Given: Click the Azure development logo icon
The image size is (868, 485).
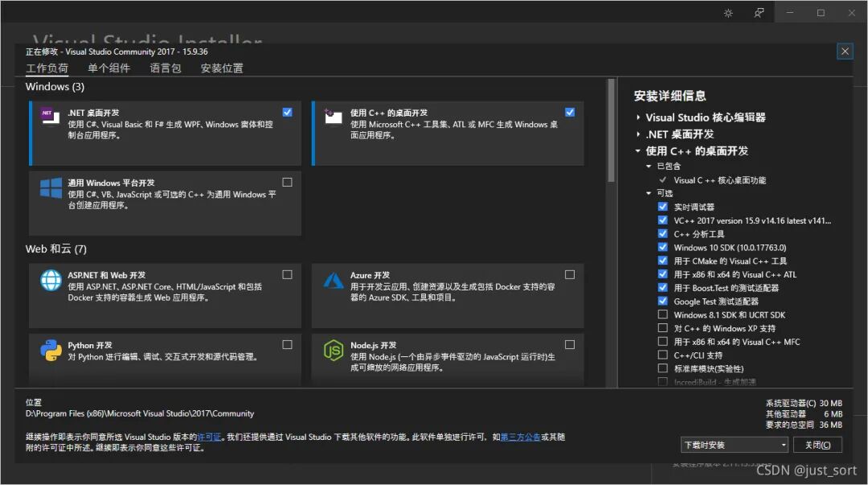Looking at the screenshot, I should (334, 281).
